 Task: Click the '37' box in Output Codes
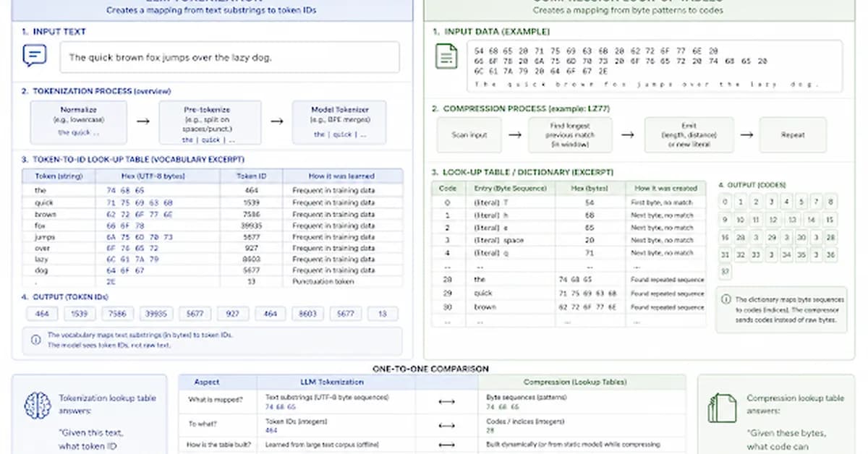(x=725, y=273)
